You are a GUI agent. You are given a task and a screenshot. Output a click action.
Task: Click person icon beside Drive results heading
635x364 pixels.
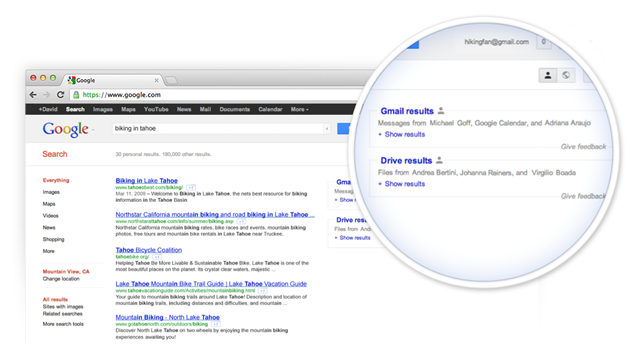[x=439, y=160]
